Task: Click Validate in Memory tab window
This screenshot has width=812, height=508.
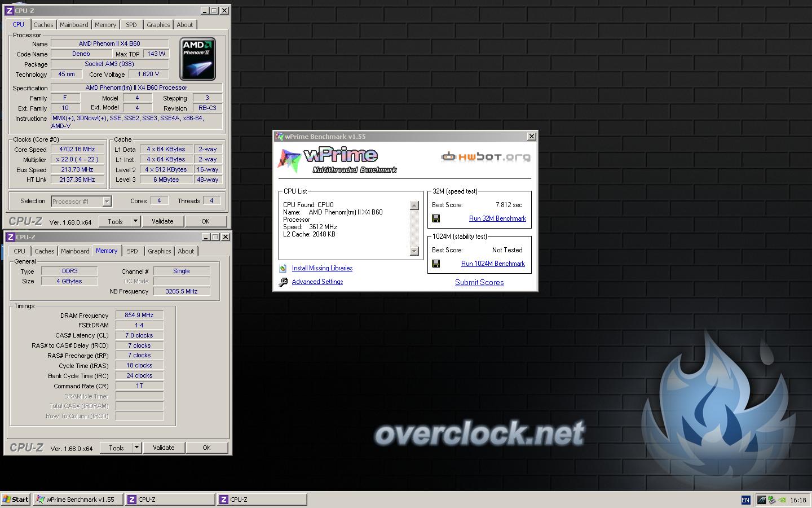Action: [164, 448]
